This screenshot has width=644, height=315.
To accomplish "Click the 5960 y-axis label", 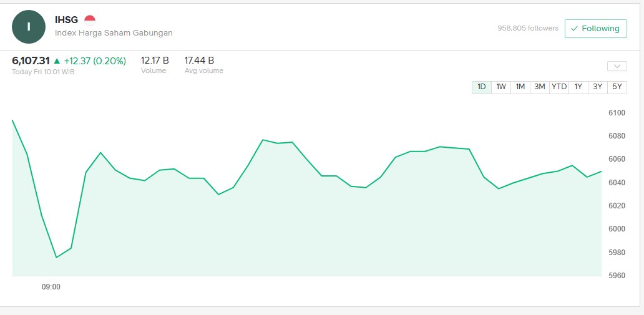I will (x=617, y=275).
